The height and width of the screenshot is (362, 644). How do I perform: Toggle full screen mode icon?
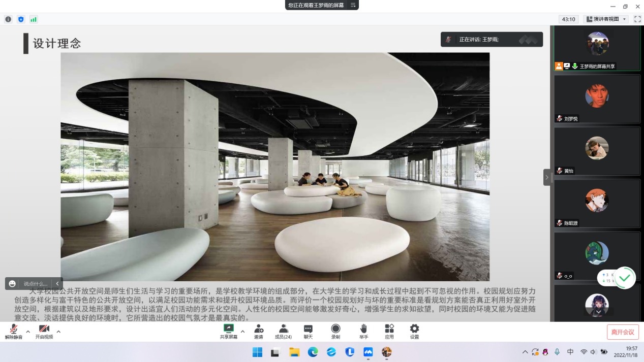(x=637, y=19)
